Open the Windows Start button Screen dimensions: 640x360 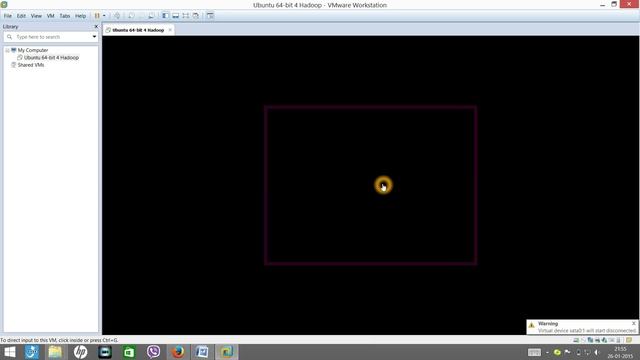[9, 352]
